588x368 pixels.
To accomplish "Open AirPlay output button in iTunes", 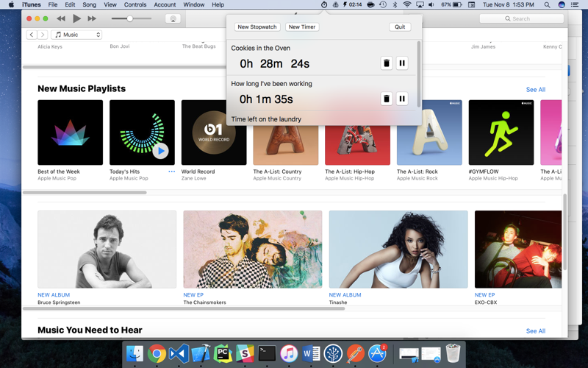I will pos(173,19).
